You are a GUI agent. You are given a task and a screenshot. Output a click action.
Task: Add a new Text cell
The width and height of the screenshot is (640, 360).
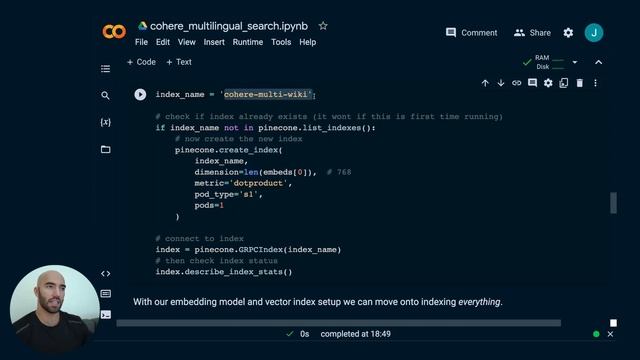point(179,62)
